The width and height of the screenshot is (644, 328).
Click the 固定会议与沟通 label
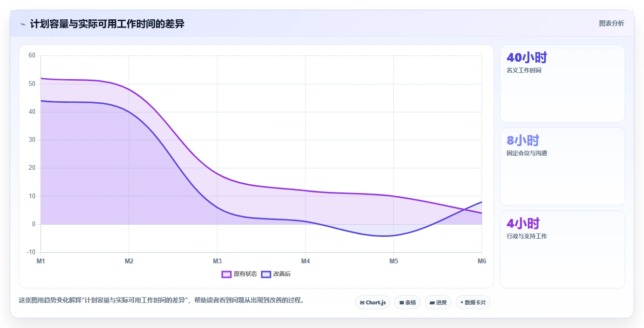point(527,153)
